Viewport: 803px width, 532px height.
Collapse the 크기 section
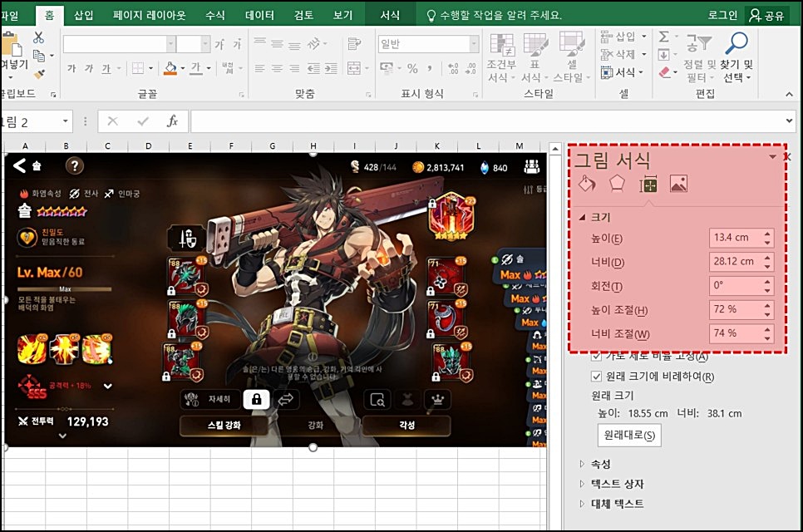coord(582,218)
